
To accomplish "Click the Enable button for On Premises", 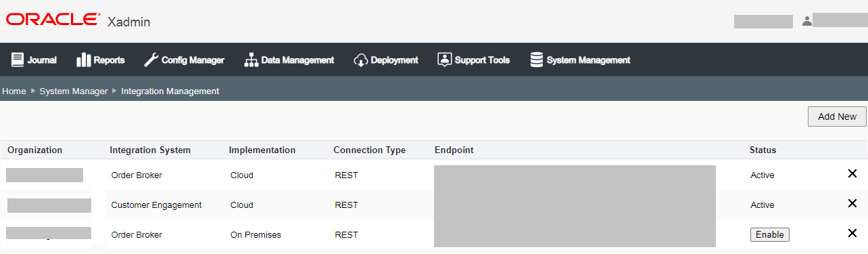I will click(x=769, y=234).
